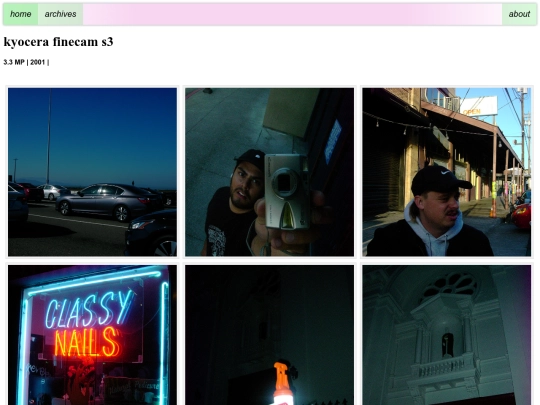Viewport: 540px width, 405px height.
Task: Open the church facade photo
Action: point(446,335)
